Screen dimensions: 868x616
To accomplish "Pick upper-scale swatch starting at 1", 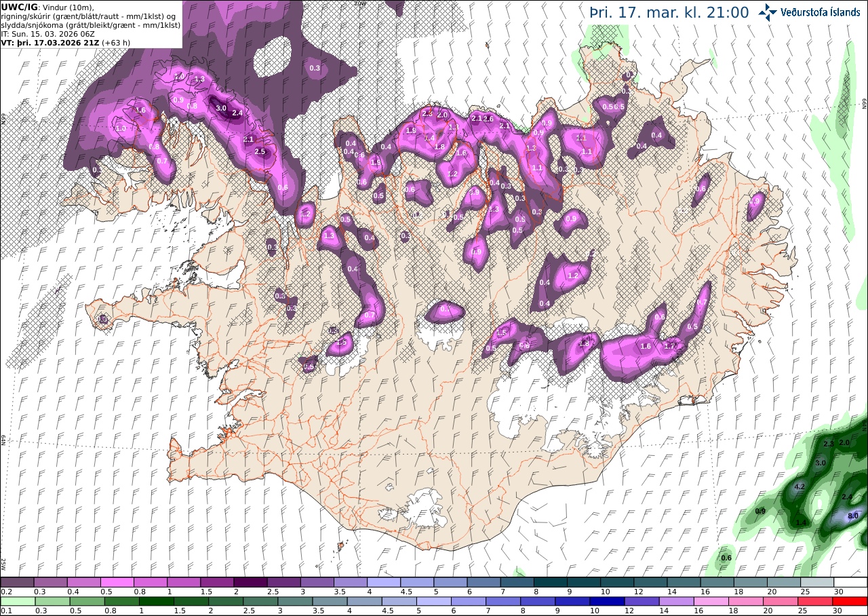I will pyautogui.click(x=184, y=582).
